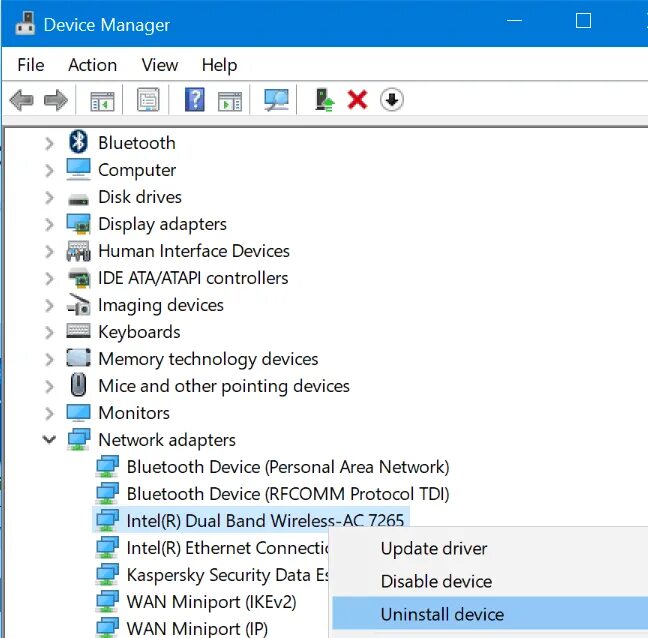Open the Action menu
The height and width of the screenshot is (638, 648).
(93, 65)
